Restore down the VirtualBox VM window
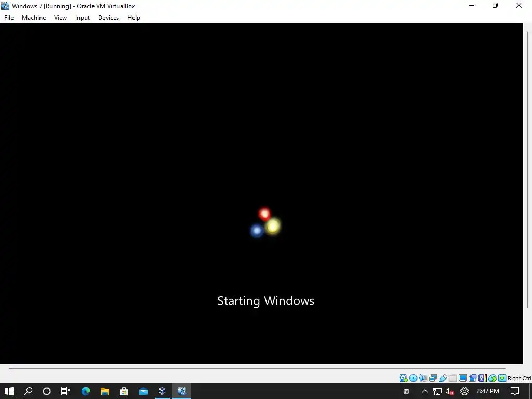 pyautogui.click(x=495, y=5)
